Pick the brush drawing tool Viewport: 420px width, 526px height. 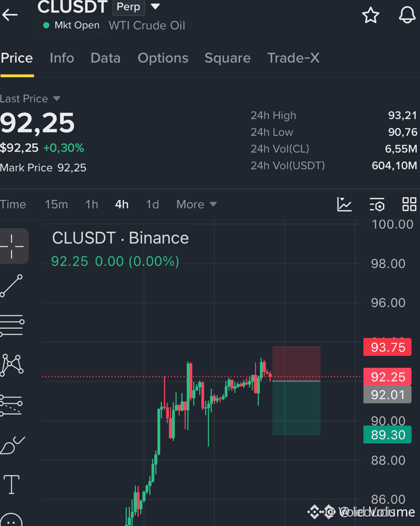click(12, 446)
